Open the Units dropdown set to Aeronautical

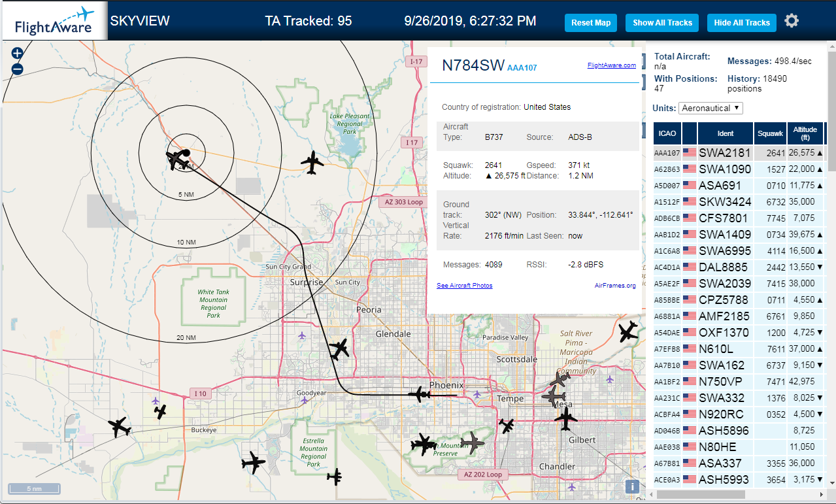pos(711,108)
